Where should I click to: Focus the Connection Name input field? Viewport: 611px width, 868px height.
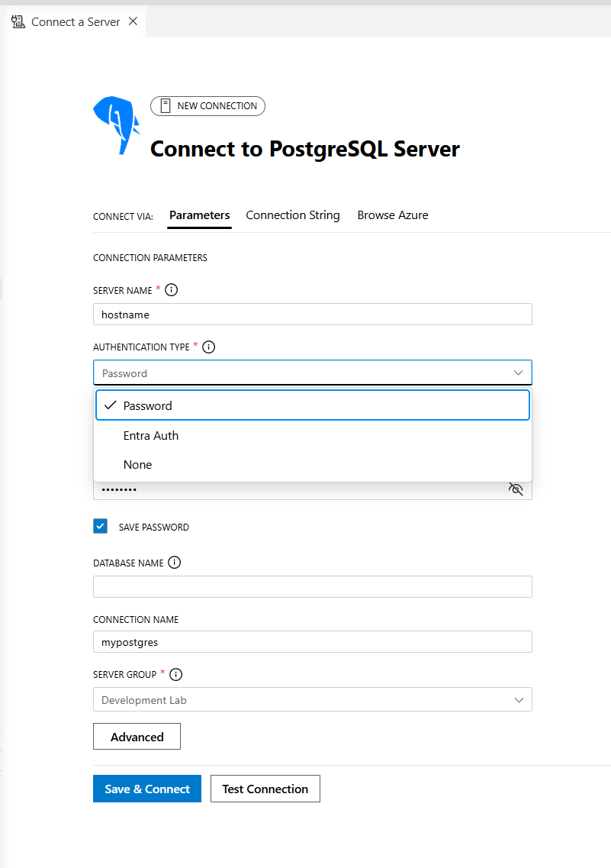coord(313,642)
